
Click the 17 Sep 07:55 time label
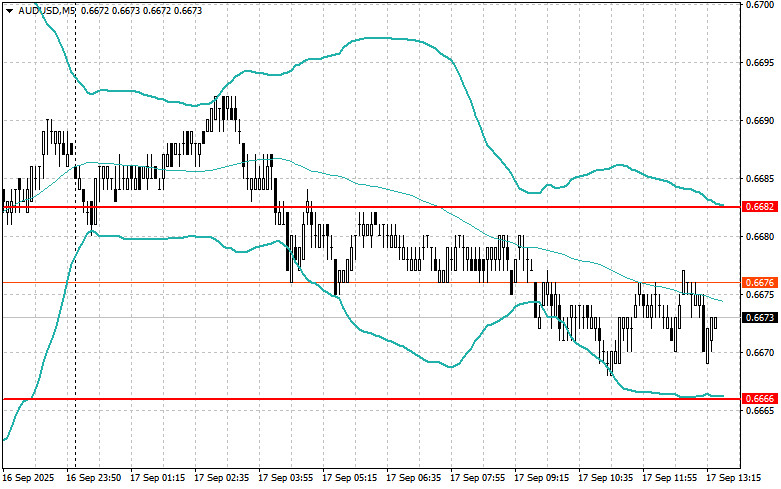[478, 478]
